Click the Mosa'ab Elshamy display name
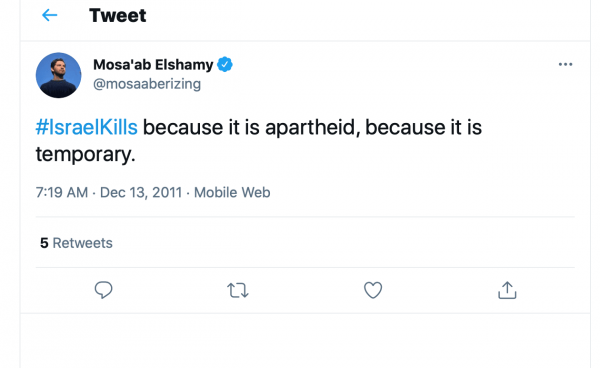The width and height of the screenshot is (600, 368). [x=153, y=65]
